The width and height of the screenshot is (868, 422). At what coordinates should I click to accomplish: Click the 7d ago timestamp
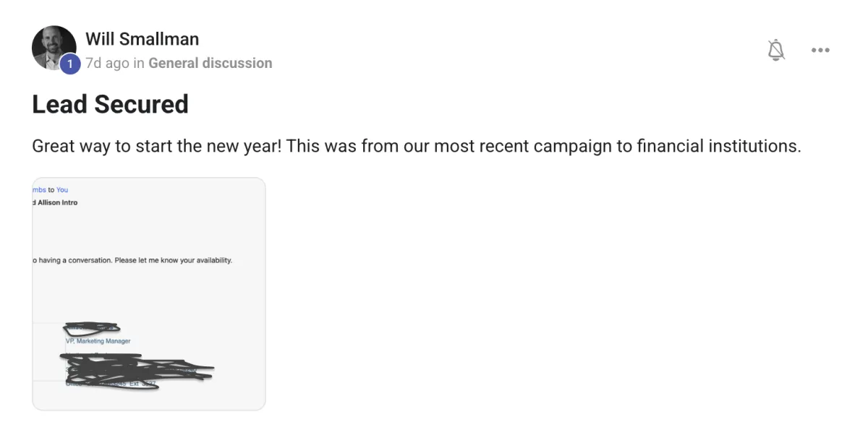(x=107, y=63)
